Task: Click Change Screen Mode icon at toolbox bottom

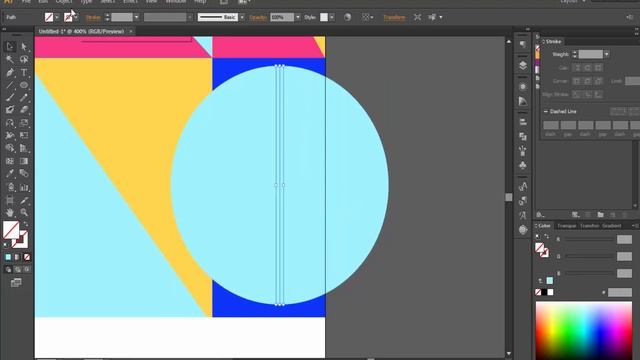Action: 16,282
